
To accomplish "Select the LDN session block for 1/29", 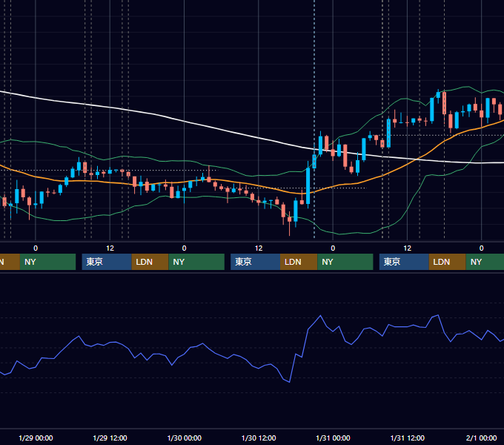I will [150, 262].
